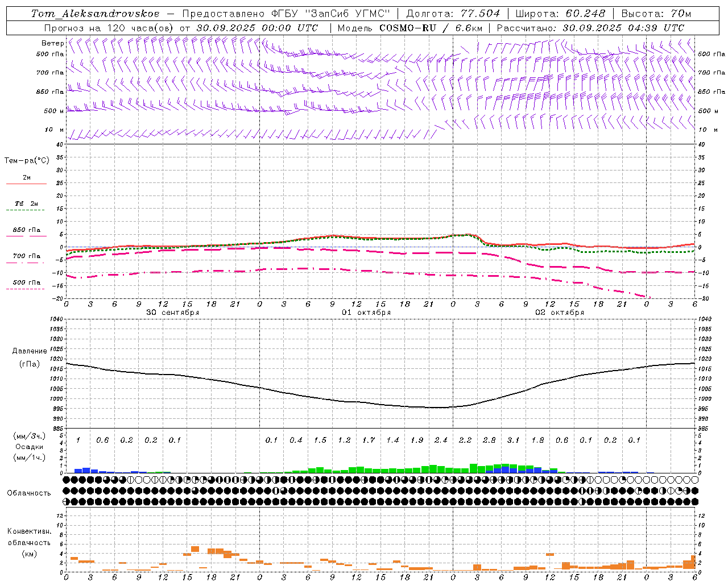Click the 1.4 precipitation total value
Screen dimensions: 728x582
pyautogui.click(x=392, y=440)
